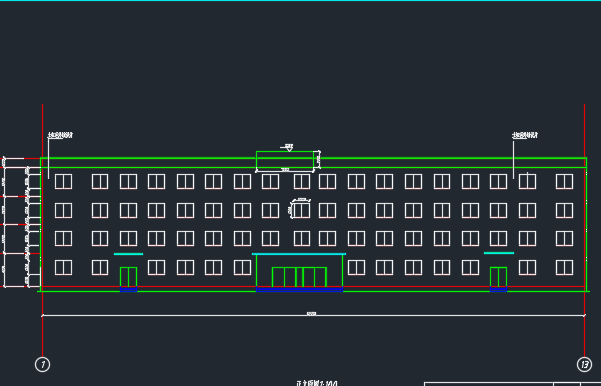Click the left wall material annotation label
The height and width of the screenshot is (386, 601).
60,135
